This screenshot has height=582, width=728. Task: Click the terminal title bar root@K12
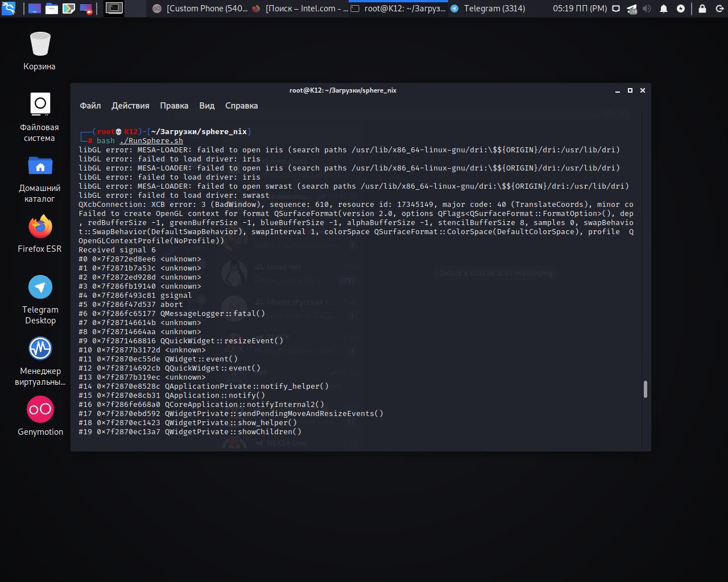point(342,90)
